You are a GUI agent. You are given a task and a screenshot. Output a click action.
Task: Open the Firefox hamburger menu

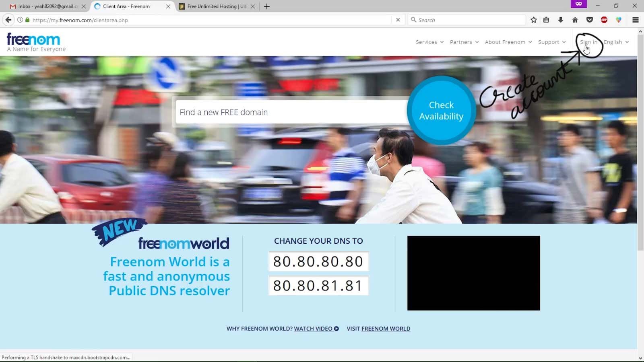(x=636, y=20)
